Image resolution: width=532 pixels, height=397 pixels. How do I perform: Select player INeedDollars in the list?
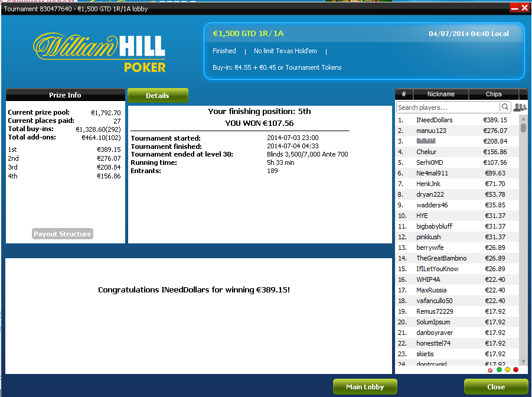pos(457,120)
